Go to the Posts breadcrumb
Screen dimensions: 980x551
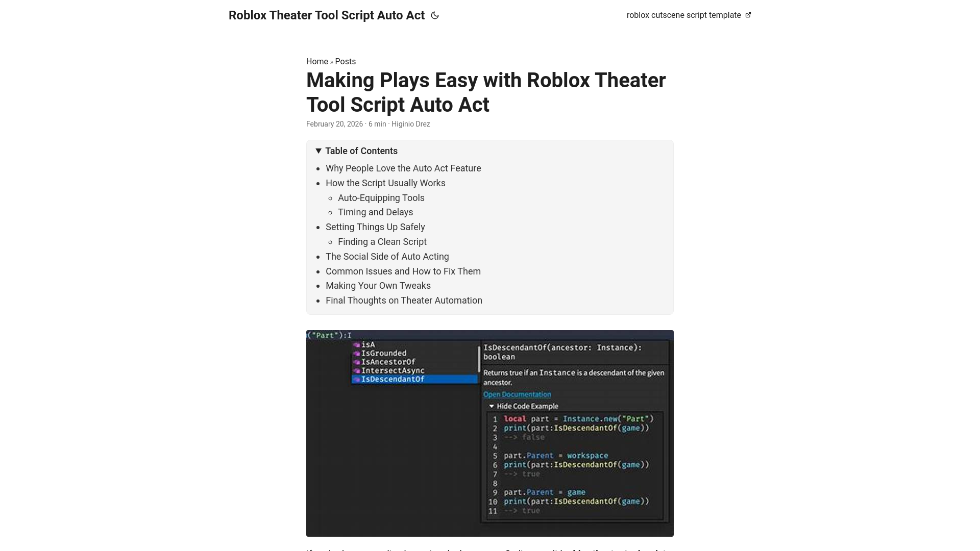[x=346, y=61]
